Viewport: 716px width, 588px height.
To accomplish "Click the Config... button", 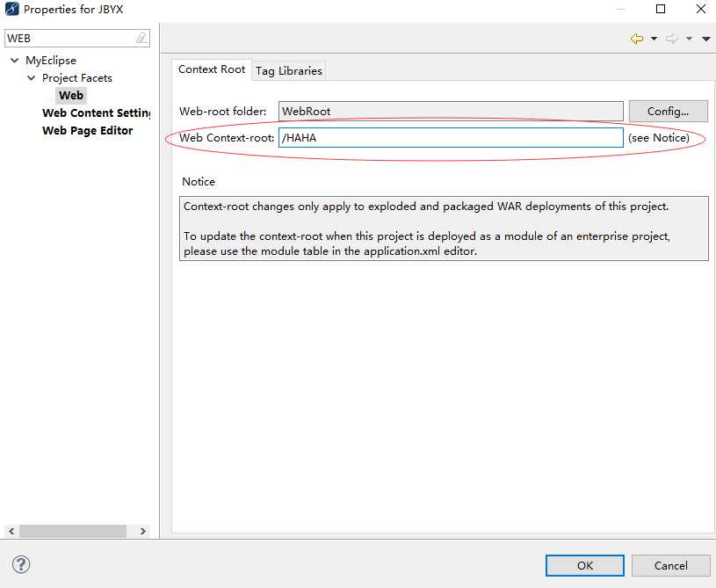I will click(x=668, y=111).
